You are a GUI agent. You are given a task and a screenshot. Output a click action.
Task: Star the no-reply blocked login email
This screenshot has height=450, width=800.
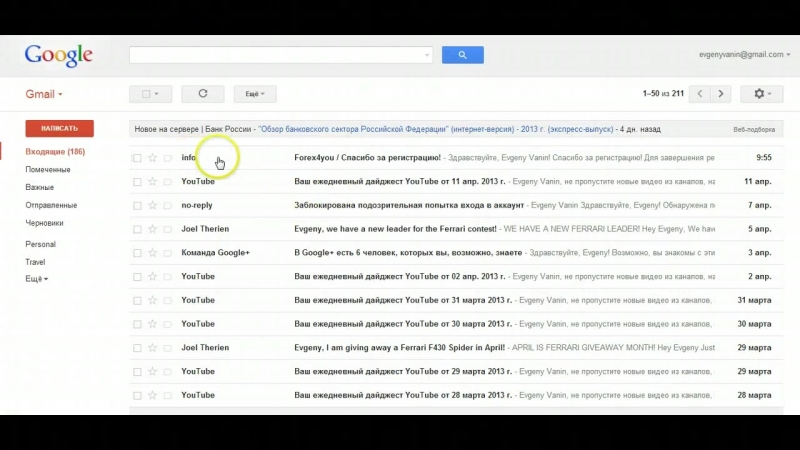153,205
